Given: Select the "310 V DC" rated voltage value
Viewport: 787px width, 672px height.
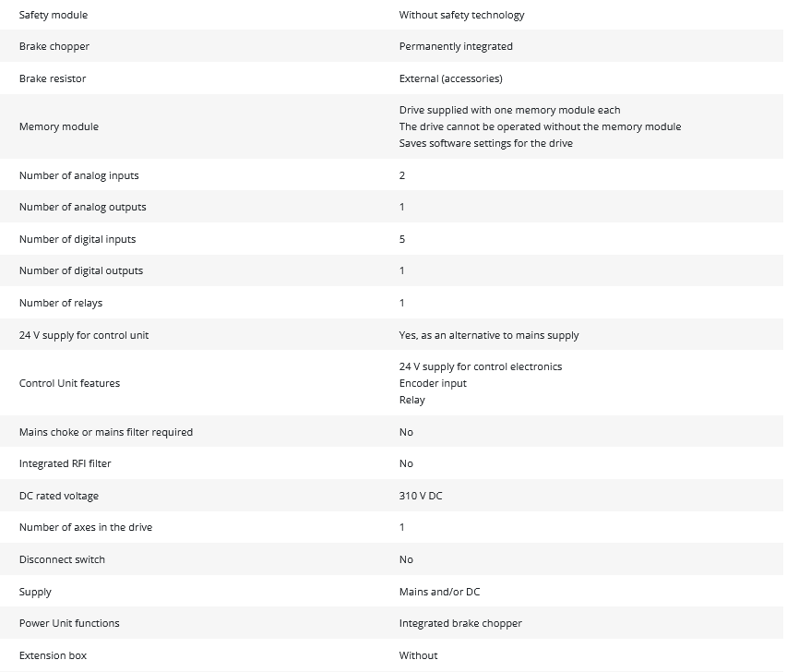Looking at the screenshot, I should pos(421,496).
